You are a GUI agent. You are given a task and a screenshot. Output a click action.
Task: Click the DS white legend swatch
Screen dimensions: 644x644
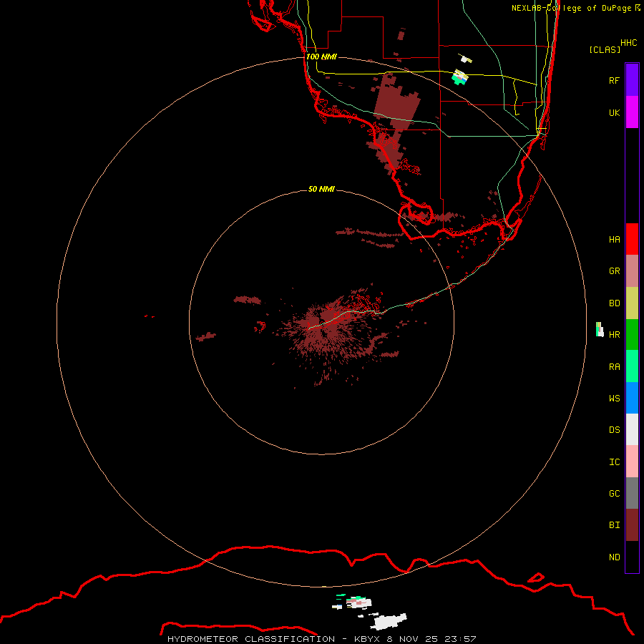[632, 429]
